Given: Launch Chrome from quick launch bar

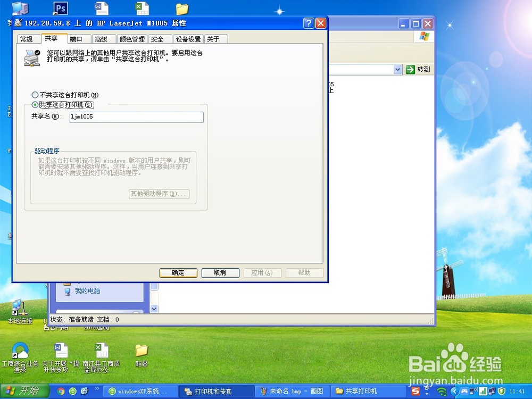Looking at the screenshot, I should tap(61, 391).
